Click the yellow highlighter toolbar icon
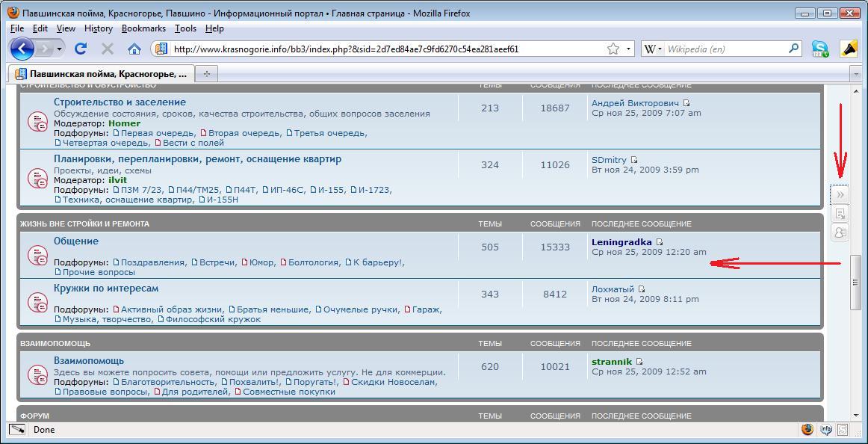The image size is (868, 444). (849, 49)
